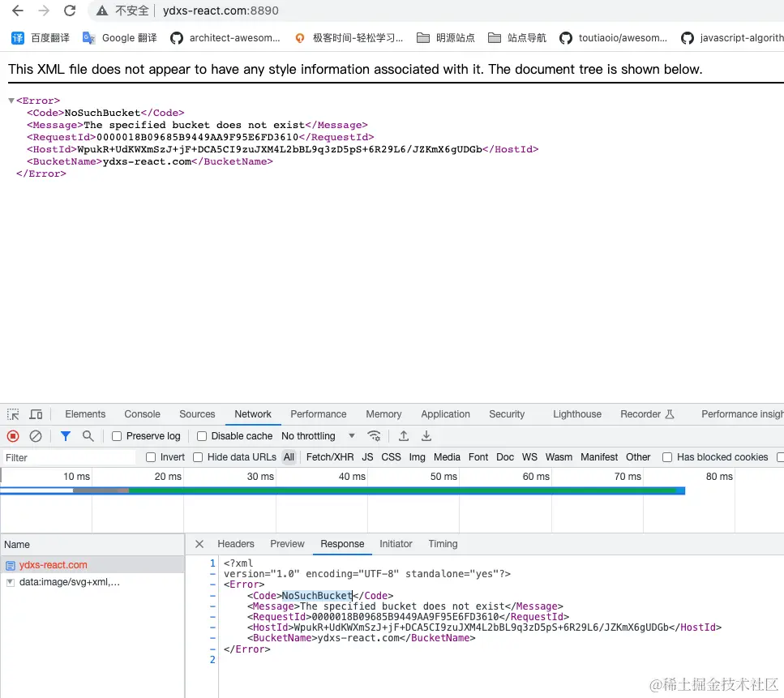The width and height of the screenshot is (784, 698).
Task: Open the Security tab
Action: pos(507,414)
